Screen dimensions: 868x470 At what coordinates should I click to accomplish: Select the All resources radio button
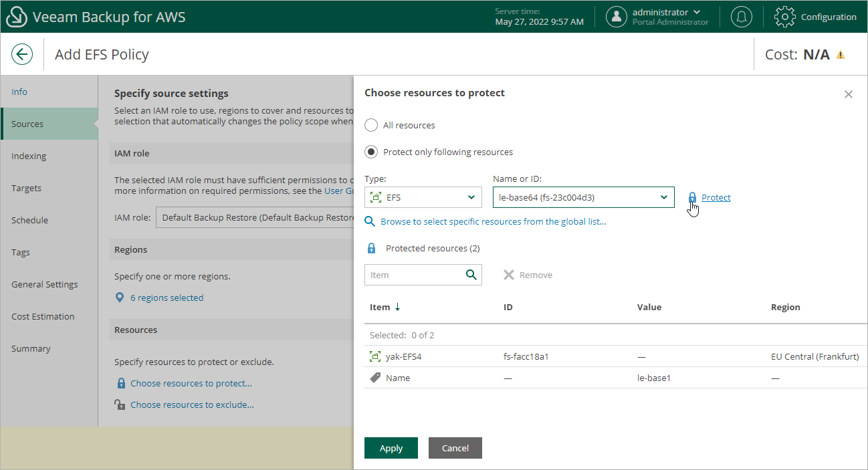(372, 125)
